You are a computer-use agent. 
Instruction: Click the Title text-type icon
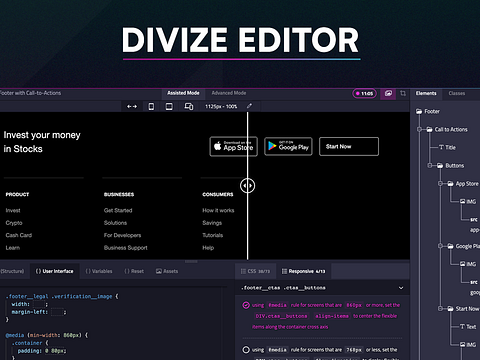pyautogui.click(x=441, y=147)
